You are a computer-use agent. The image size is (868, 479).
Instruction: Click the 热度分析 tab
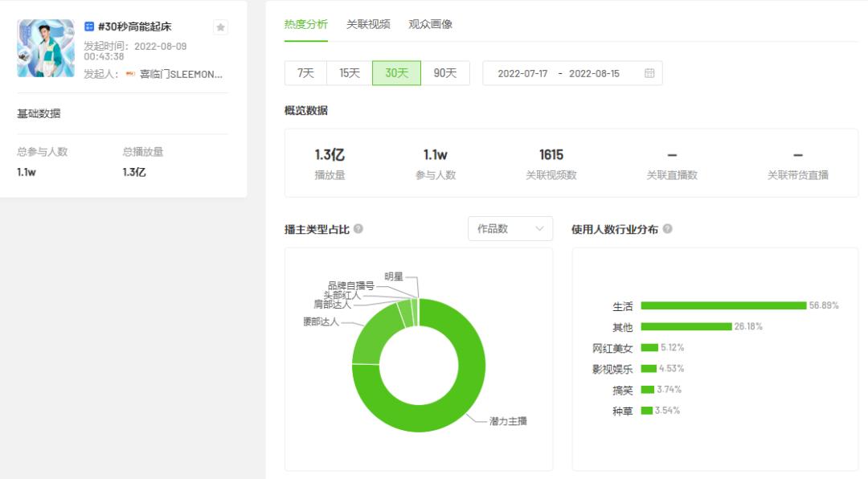pyautogui.click(x=305, y=24)
